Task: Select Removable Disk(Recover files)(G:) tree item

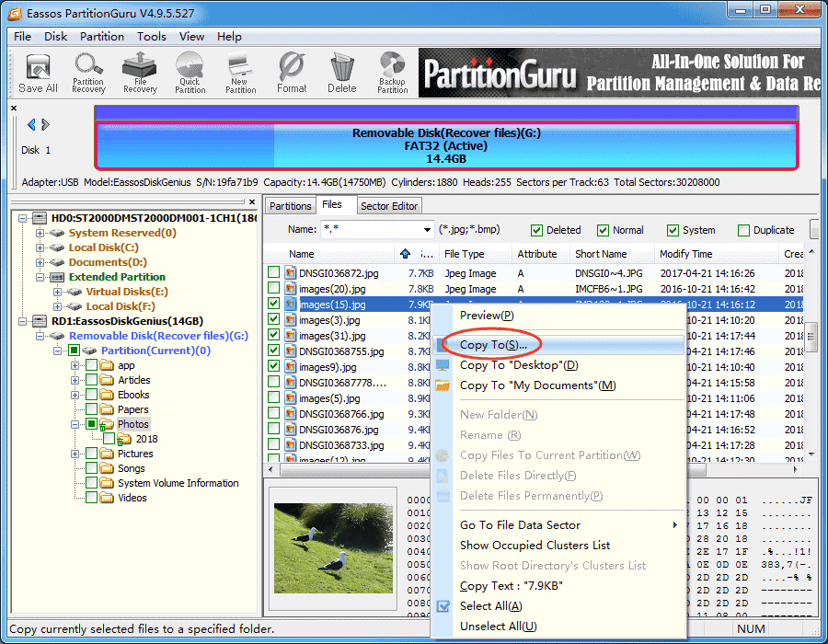Action: click(x=158, y=336)
